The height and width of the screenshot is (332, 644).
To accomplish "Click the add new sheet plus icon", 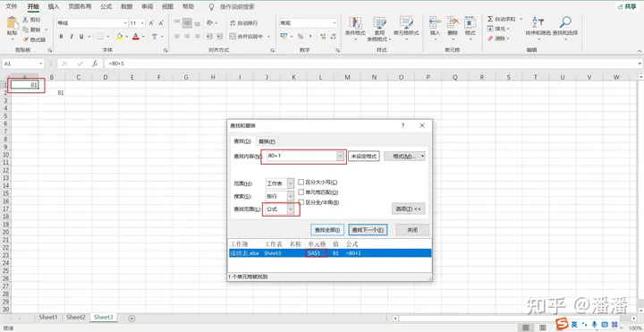I will pyautogui.click(x=131, y=318).
